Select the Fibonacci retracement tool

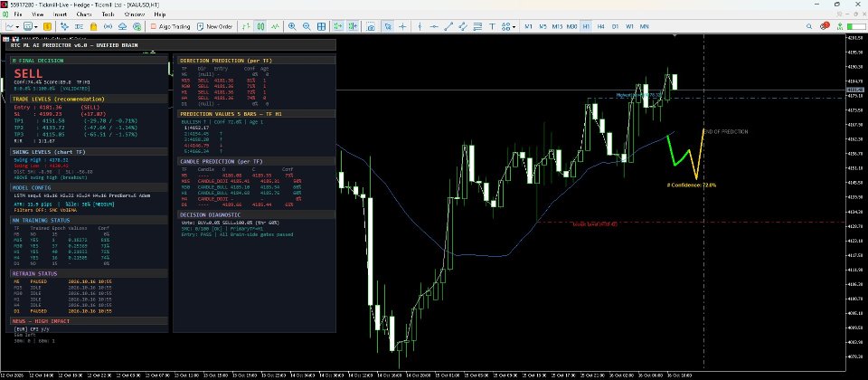tap(477, 26)
